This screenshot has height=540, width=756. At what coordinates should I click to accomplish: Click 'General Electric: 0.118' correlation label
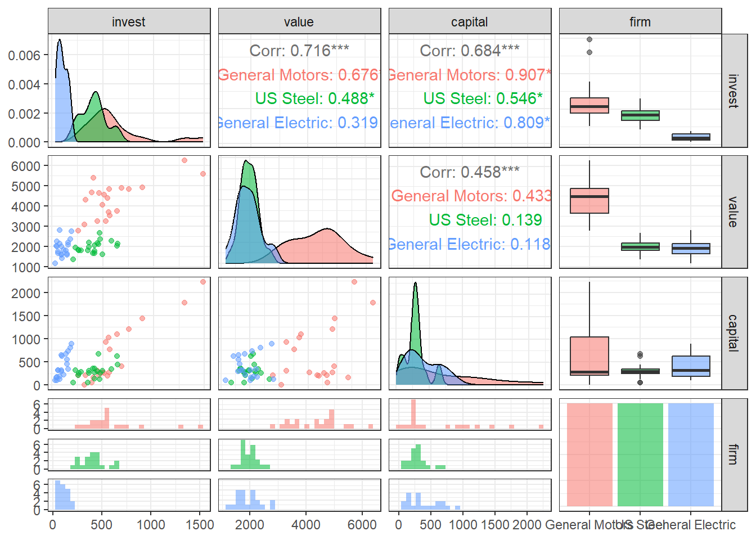click(470, 244)
